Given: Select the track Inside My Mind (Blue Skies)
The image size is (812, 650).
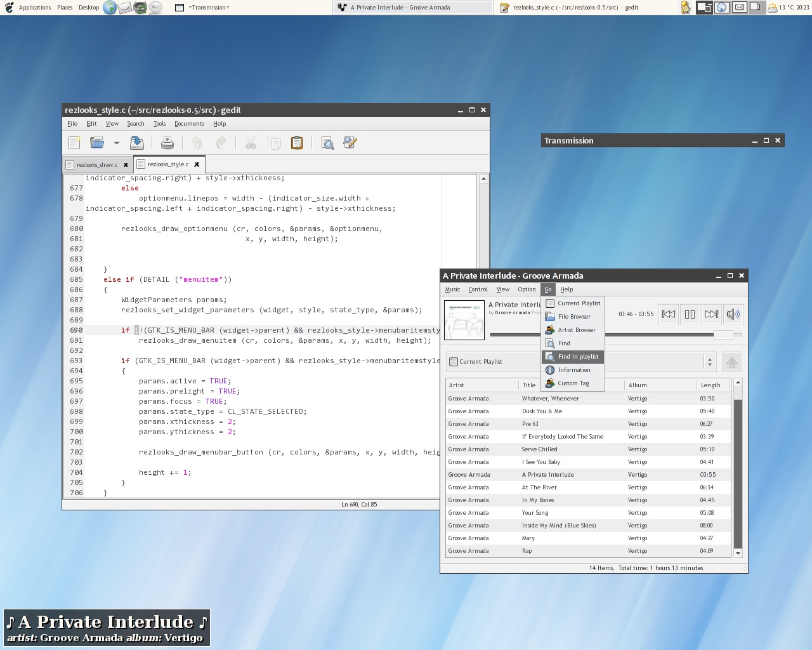Looking at the screenshot, I should [x=589, y=526].
